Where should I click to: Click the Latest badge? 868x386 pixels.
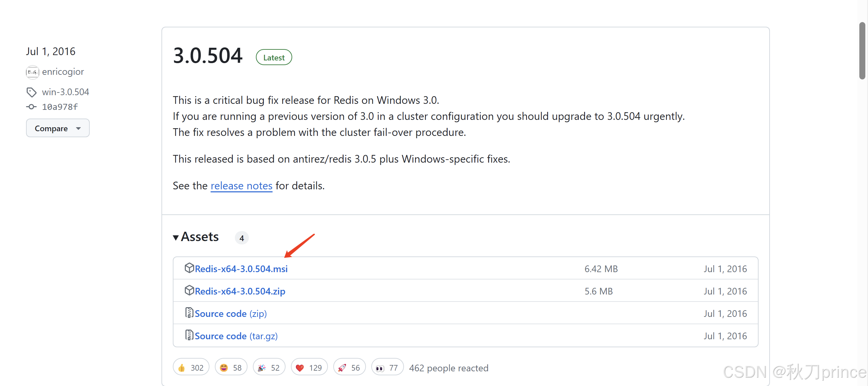coord(274,57)
